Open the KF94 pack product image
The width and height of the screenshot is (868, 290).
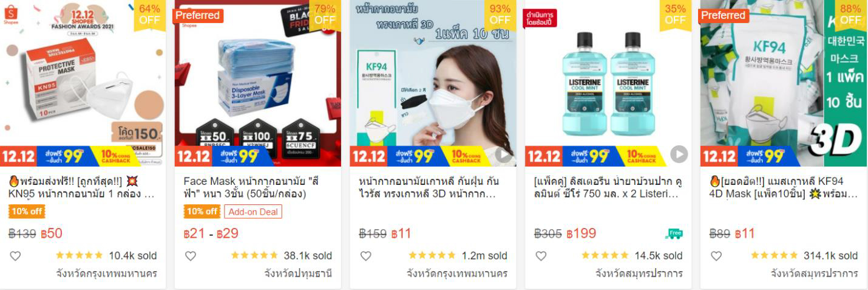click(783, 83)
